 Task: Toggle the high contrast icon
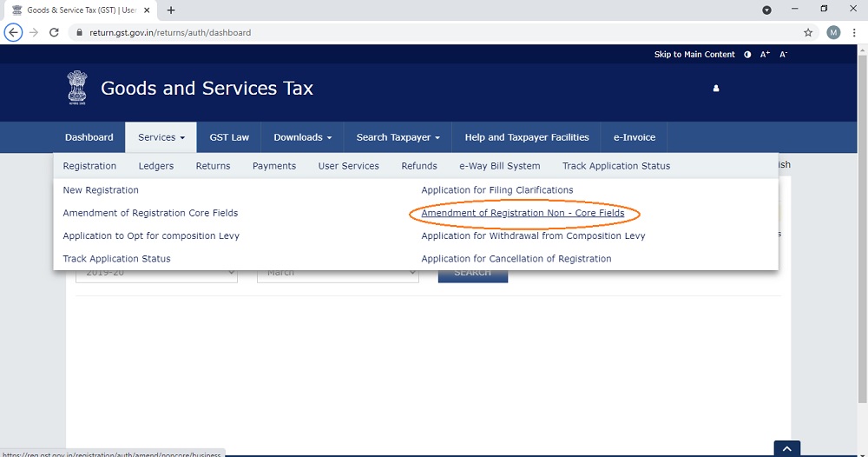(747, 54)
